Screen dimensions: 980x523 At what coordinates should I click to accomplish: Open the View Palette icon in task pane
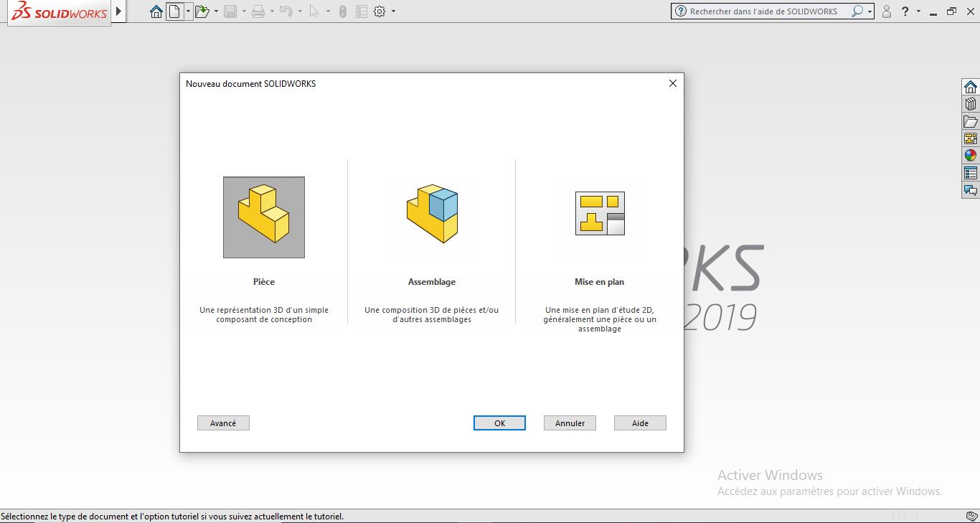click(971, 138)
